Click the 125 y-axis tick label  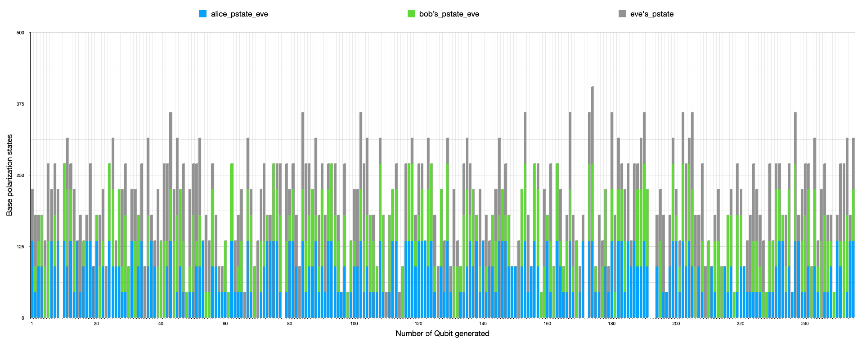point(20,247)
